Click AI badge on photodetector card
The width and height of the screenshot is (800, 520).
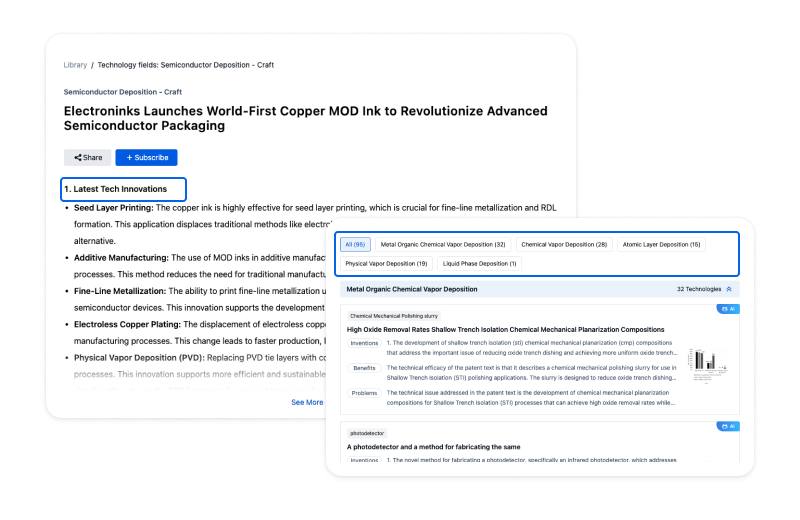[727, 426]
